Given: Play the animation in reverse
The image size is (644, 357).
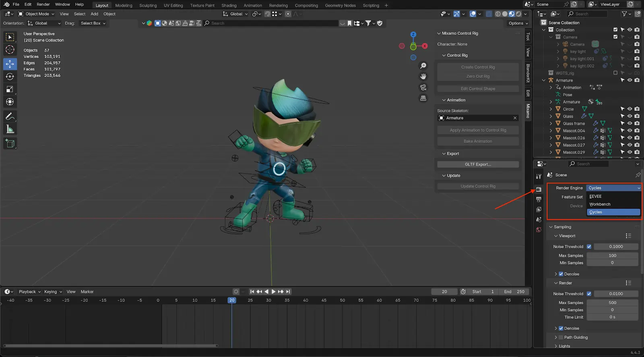Looking at the screenshot, I should point(266,292).
